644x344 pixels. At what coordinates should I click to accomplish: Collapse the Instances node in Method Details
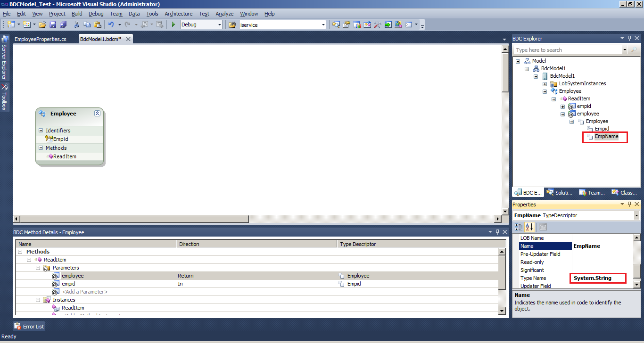[38, 300]
